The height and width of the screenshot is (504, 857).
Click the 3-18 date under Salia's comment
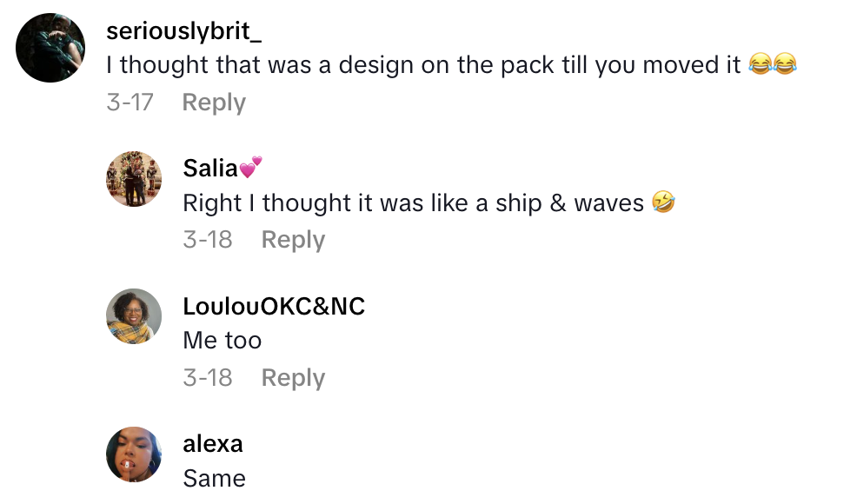pos(208,240)
